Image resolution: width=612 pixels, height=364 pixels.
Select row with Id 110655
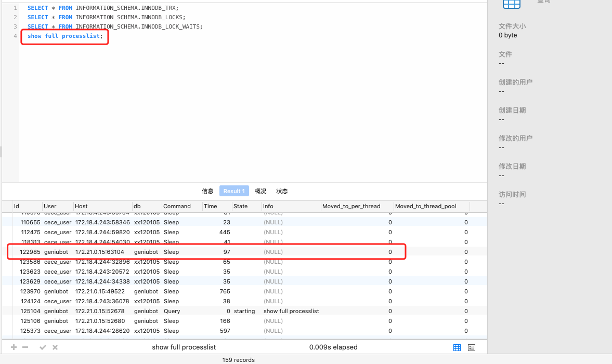[244, 222]
